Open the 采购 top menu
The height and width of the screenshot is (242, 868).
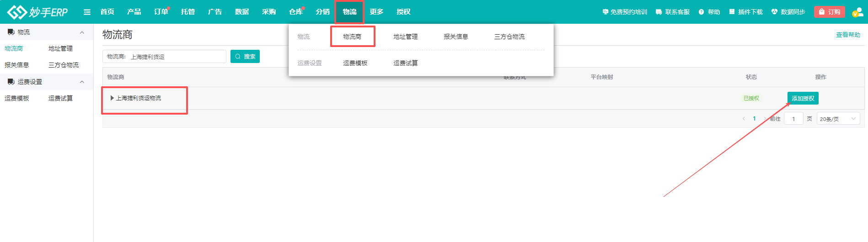tap(269, 12)
